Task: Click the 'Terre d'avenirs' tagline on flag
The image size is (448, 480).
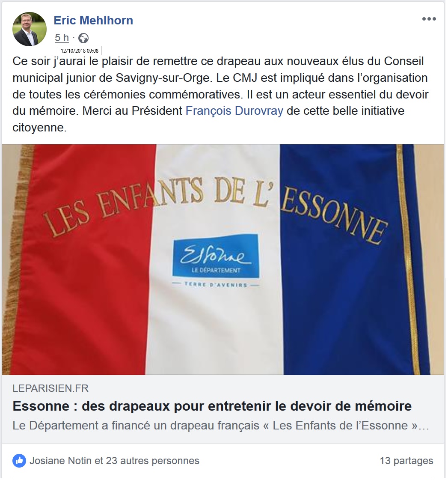Action: tap(216, 285)
